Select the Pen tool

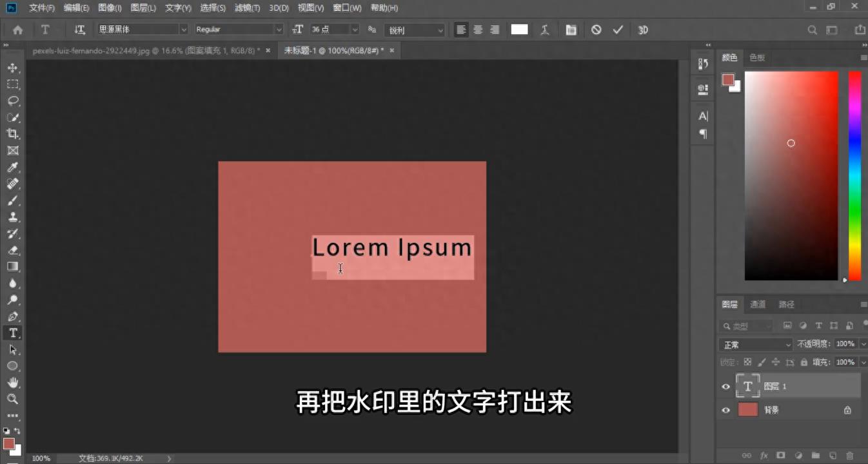(x=12, y=316)
